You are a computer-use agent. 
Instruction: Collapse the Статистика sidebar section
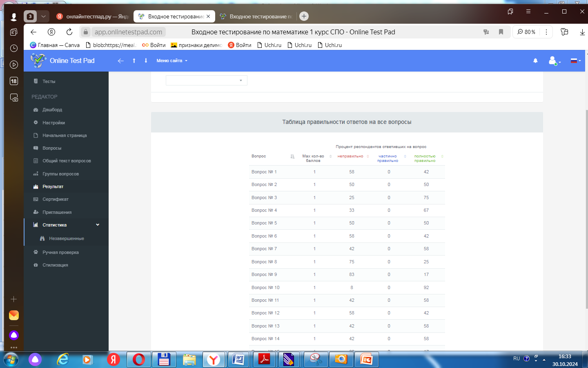click(x=98, y=225)
